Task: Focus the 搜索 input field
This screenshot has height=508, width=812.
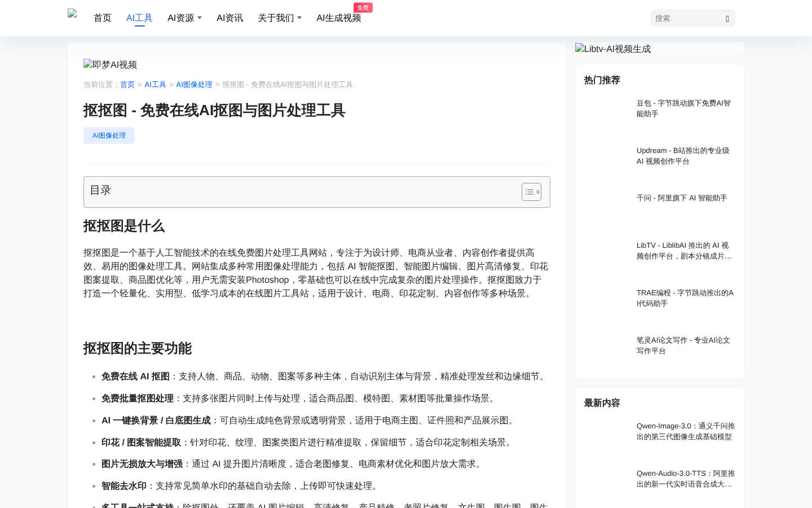Action: (687, 19)
